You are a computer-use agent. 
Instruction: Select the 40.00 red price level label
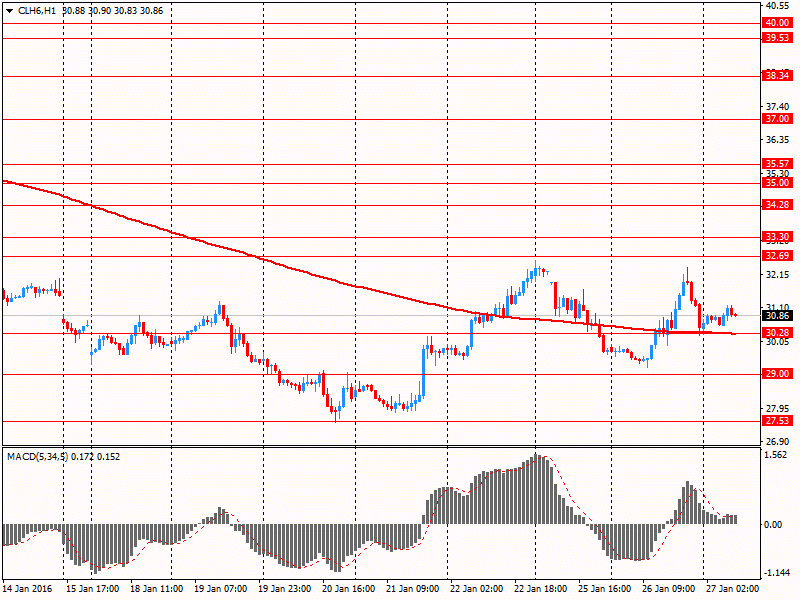point(777,23)
